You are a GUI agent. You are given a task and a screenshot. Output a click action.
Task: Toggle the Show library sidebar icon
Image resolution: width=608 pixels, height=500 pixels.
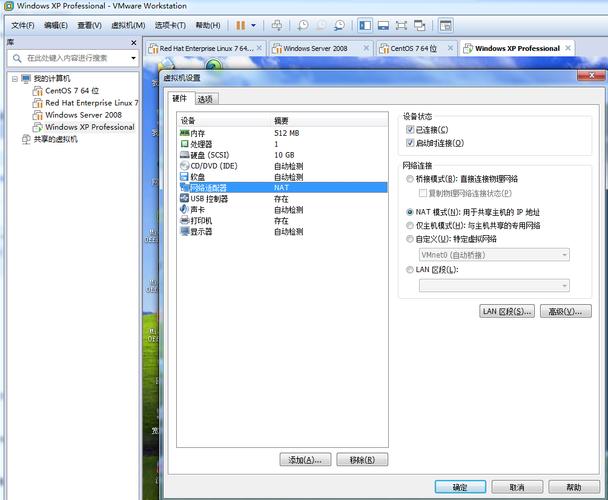click(365, 26)
